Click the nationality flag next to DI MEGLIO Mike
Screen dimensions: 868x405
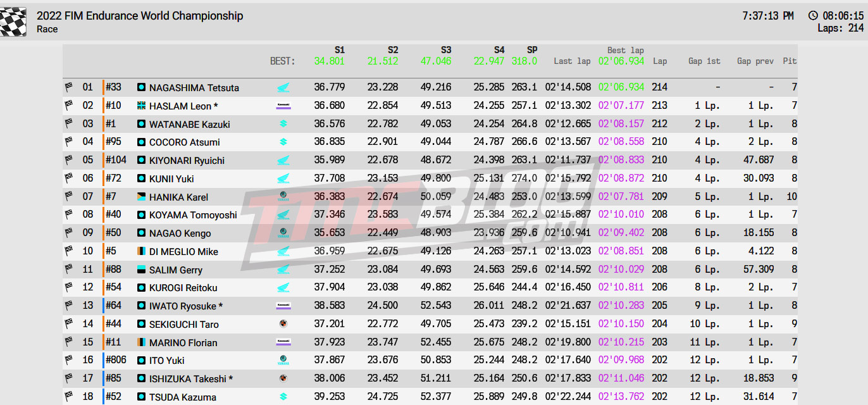coord(142,251)
